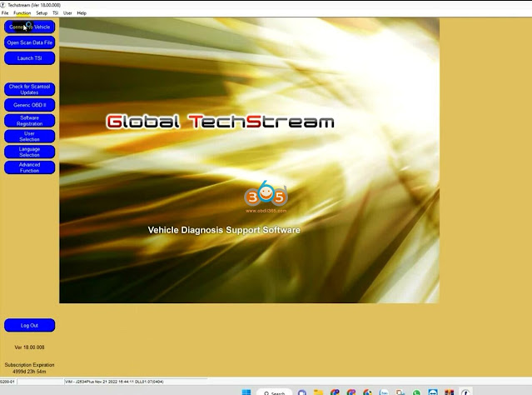Launch TSI from the sidebar

[x=29, y=58]
